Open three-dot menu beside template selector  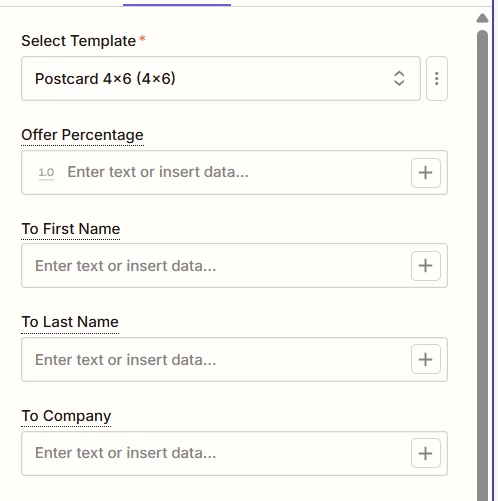click(x=437, y=79)
